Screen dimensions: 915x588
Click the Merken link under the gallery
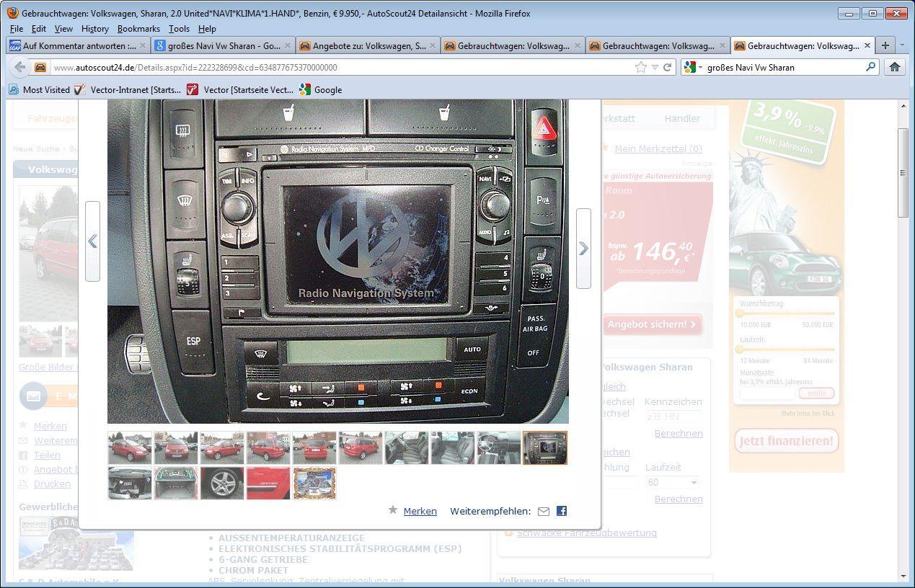[420, 511]
